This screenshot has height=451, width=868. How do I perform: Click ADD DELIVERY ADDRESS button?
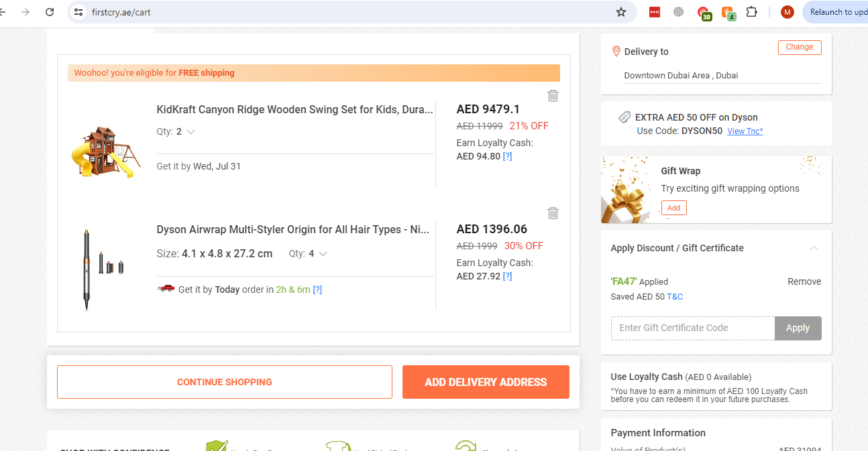pyautogui.click(x=486, y=382)
